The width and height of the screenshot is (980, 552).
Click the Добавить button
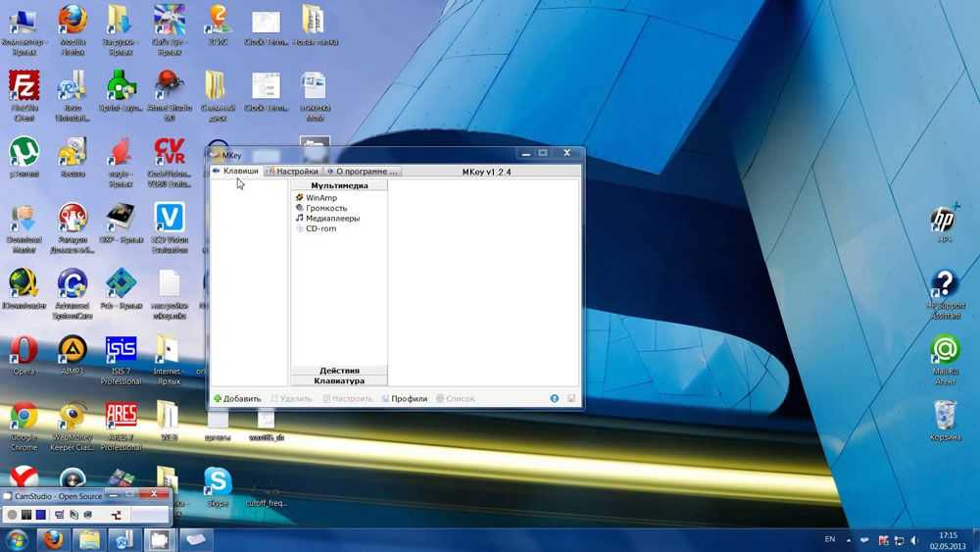(237, 399)
